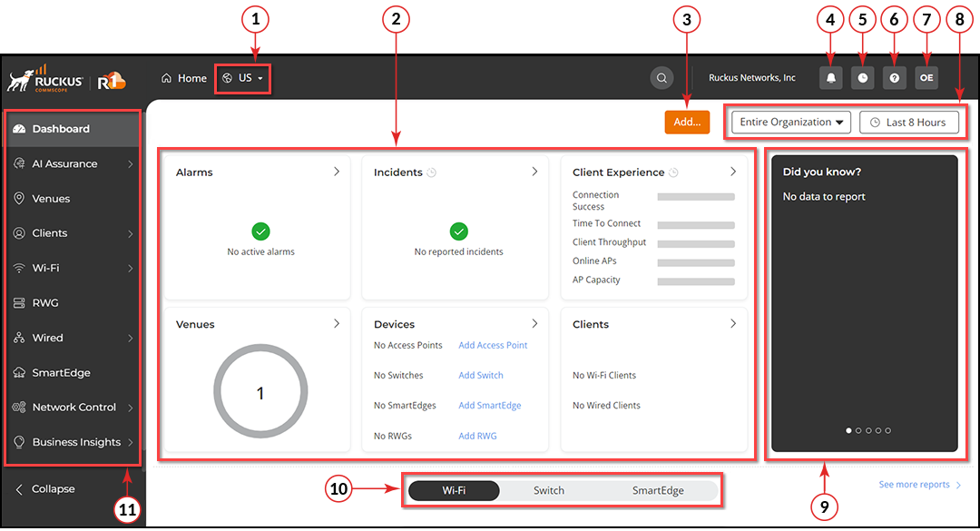Click the Network Control gears icon
The width and height of the screenshot is (980, 531).
[x=19, y=408]
